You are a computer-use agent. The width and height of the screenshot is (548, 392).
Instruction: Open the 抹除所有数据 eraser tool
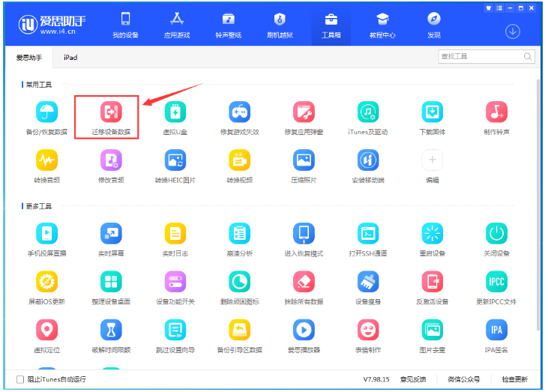point(304,289)
